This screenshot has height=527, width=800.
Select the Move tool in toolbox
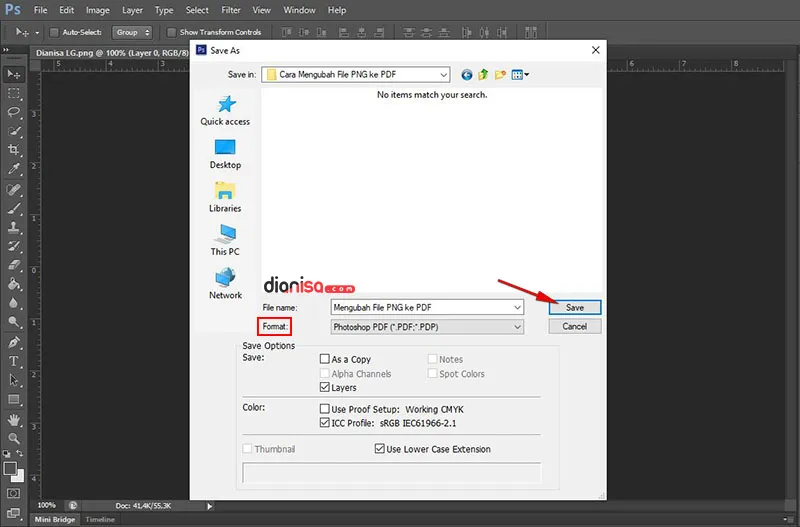point(14,74)
